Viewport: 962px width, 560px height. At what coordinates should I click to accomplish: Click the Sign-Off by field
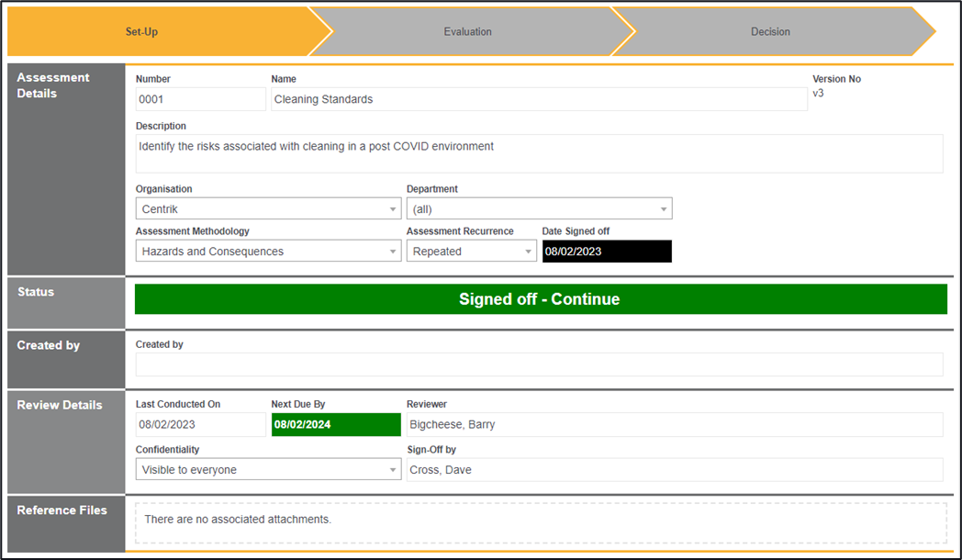(675, 470)
